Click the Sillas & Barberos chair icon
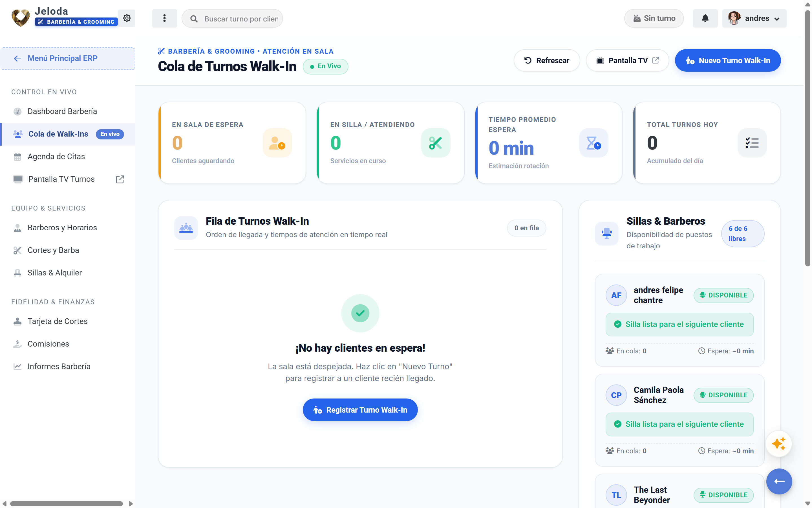812x508 pixels. 607,233
